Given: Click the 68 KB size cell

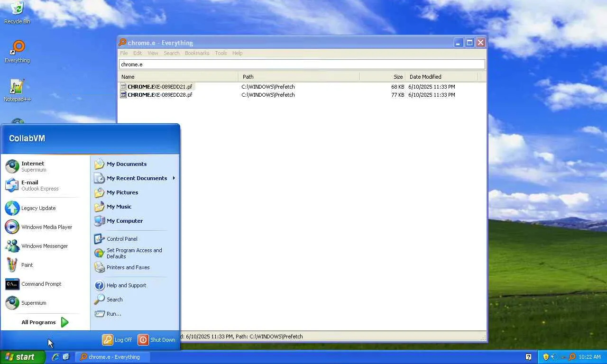Looking at the screenshot, I should click(x=397, y=87).
